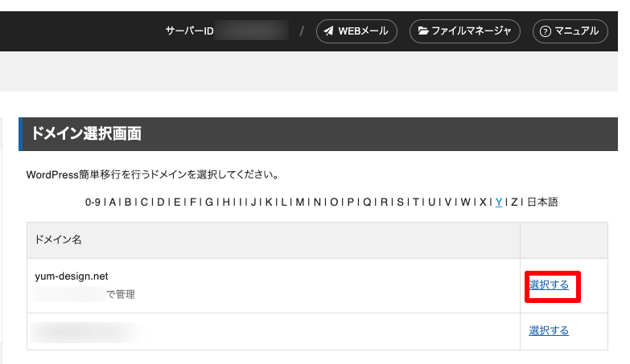The height and width of the screenshot is (364, 630).
Task: Filter domains by letter D
Action: 161,202
